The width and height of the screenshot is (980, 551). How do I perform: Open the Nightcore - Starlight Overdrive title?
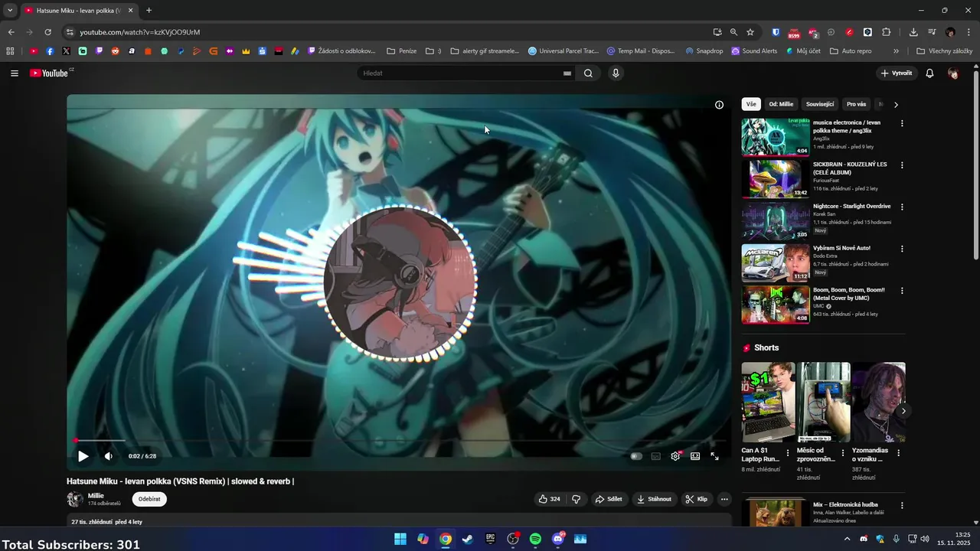(851, 207)
